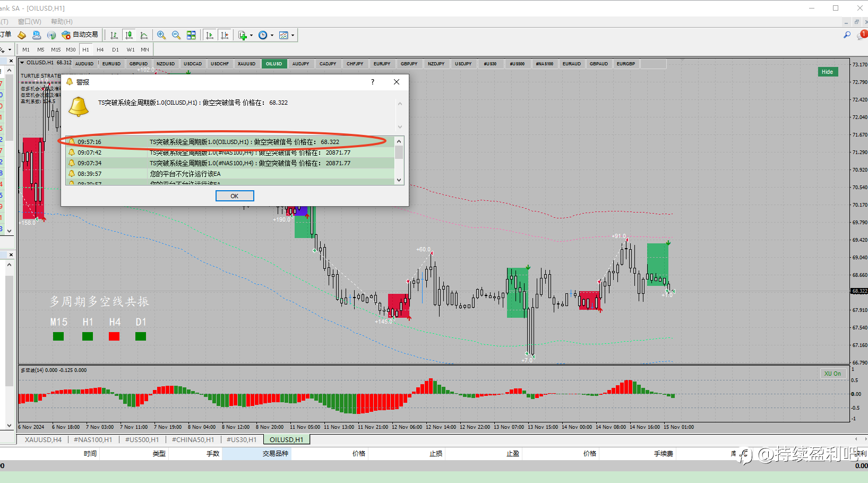Click the auto scroll chart icon
Viewport: 868px width, 483px height.
coord(210,35)
